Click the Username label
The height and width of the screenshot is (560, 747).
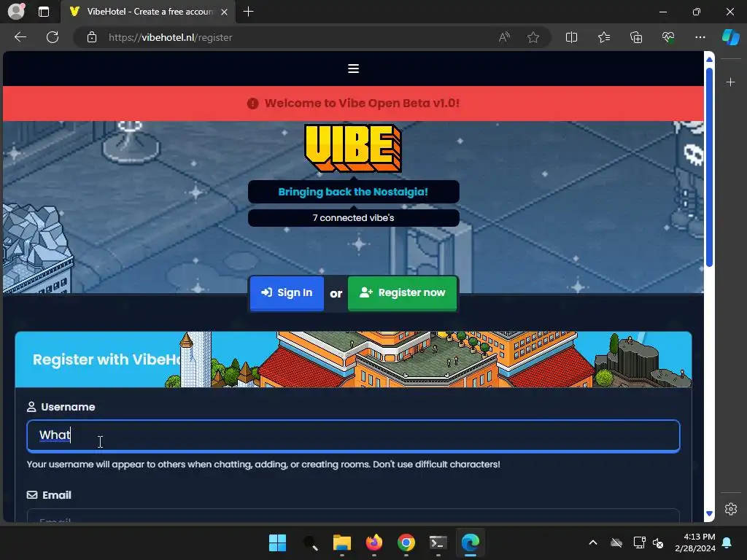point(68,407)
